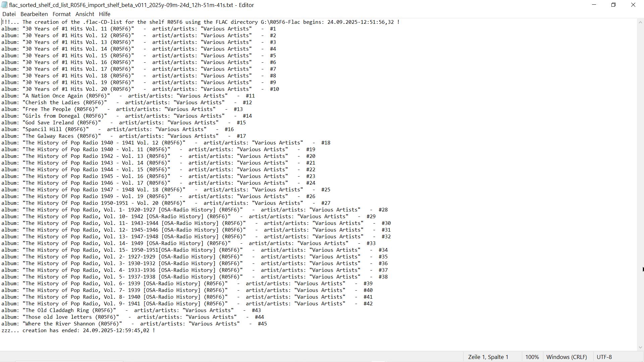Viewport: 644px width, 362px height.
Task: Restore down the Editor window
Action: point(613,5)
